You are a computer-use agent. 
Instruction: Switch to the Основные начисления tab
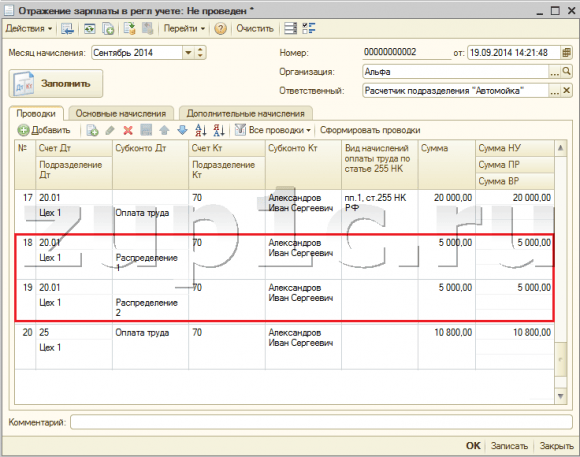pos(121,114)
